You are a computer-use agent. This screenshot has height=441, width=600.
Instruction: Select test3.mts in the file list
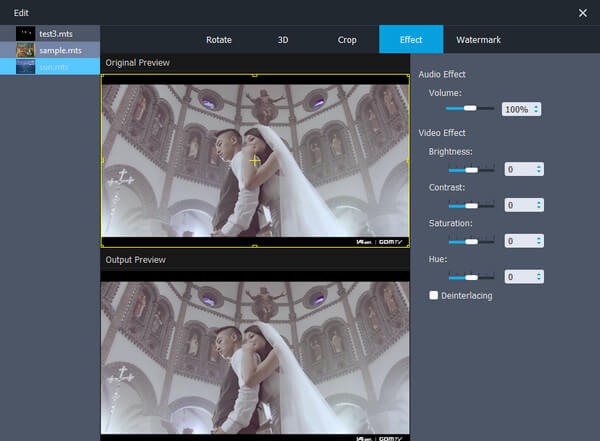click(50, 33)
